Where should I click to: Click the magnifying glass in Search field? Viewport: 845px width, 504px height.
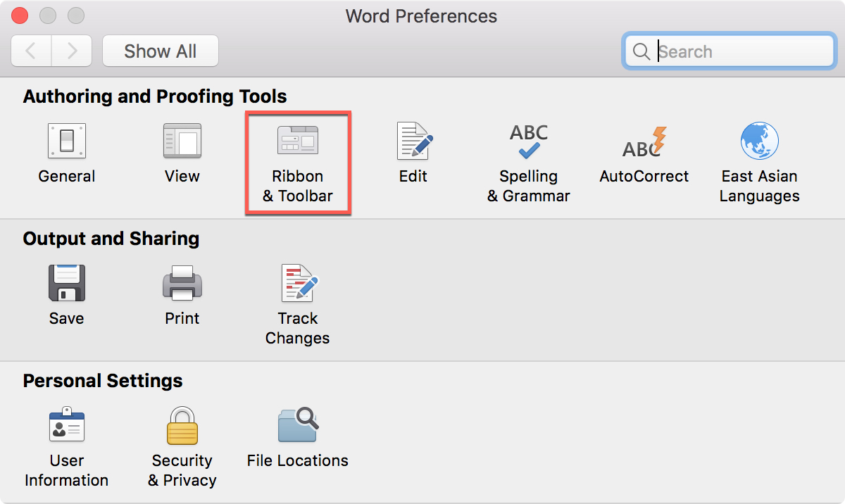pyautogui.click(x=641, y=52)
